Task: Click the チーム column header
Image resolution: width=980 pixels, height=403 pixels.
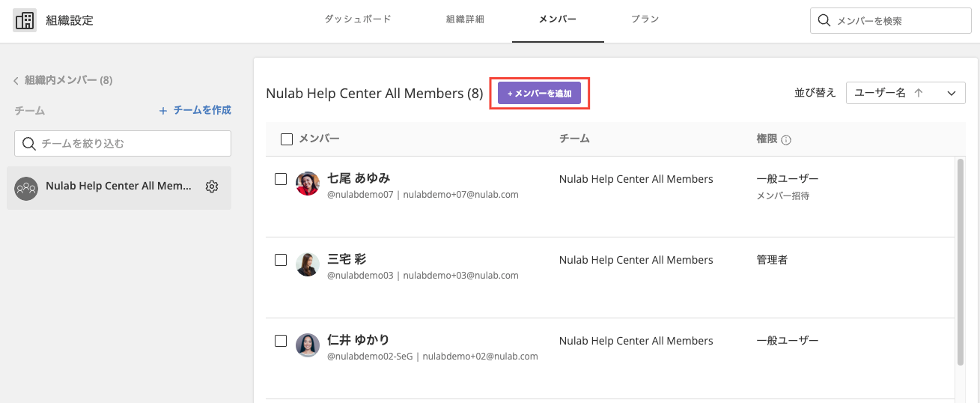Action: (x=575, y=139)
